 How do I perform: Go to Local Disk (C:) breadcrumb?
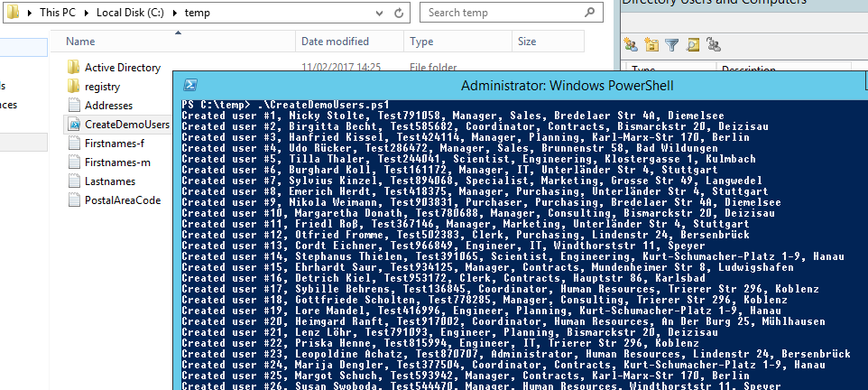point(130,13)
